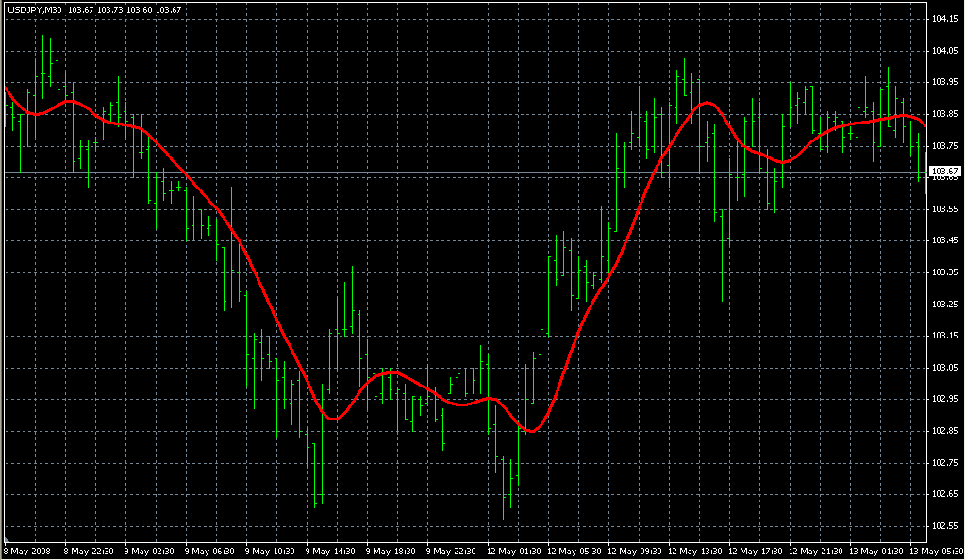Click the highlighted current price 103.67 label

coord(944,171)
